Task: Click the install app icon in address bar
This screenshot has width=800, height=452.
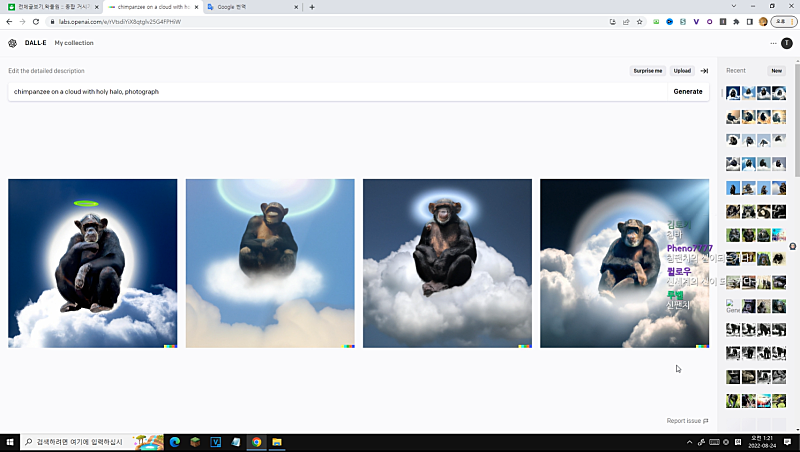Action: click(613, 22)
